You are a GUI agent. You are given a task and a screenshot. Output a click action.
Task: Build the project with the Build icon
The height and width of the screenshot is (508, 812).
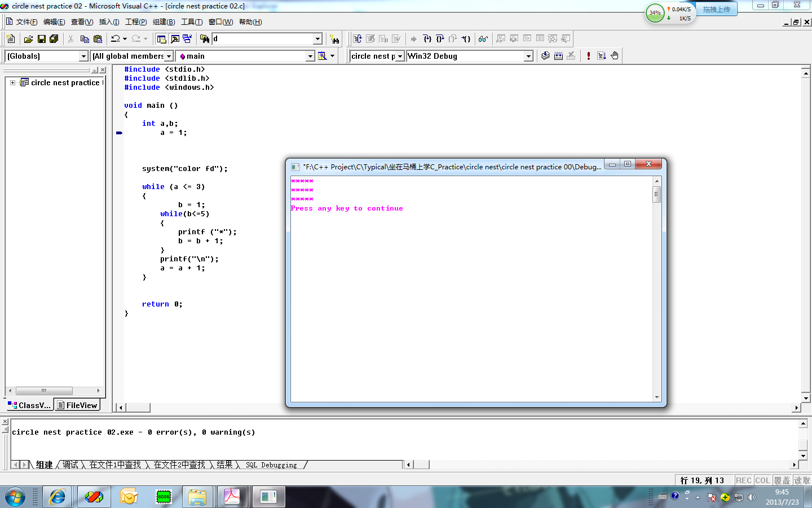click(x=558, y=56)
